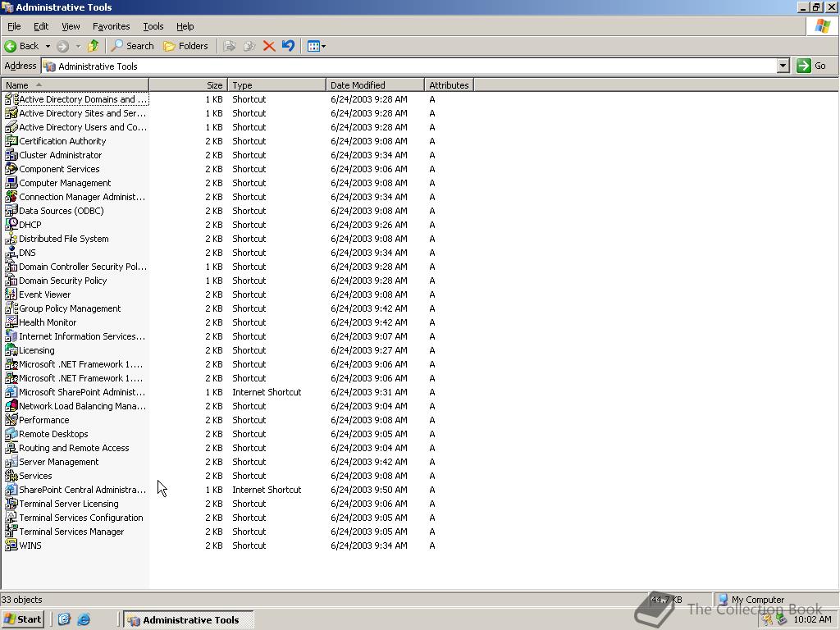840x630 pixels.
Task: Select the Performance icon
Action: (11, 419)
